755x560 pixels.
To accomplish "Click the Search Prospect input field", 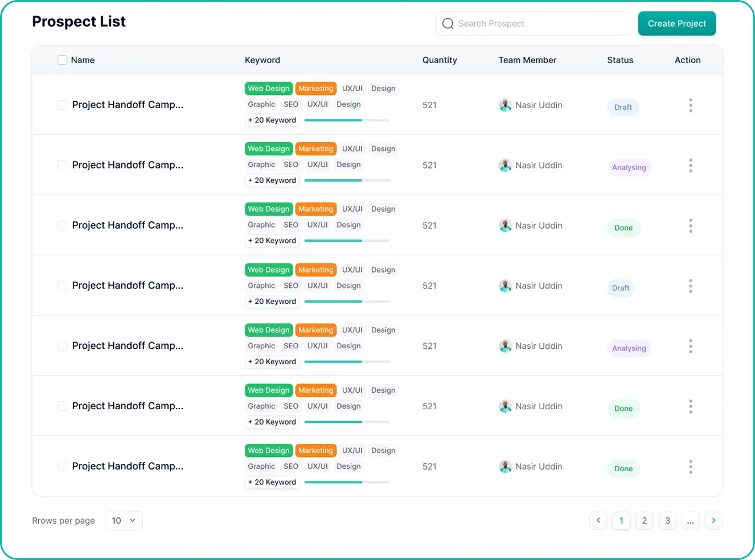I will (x=533, y=23).
